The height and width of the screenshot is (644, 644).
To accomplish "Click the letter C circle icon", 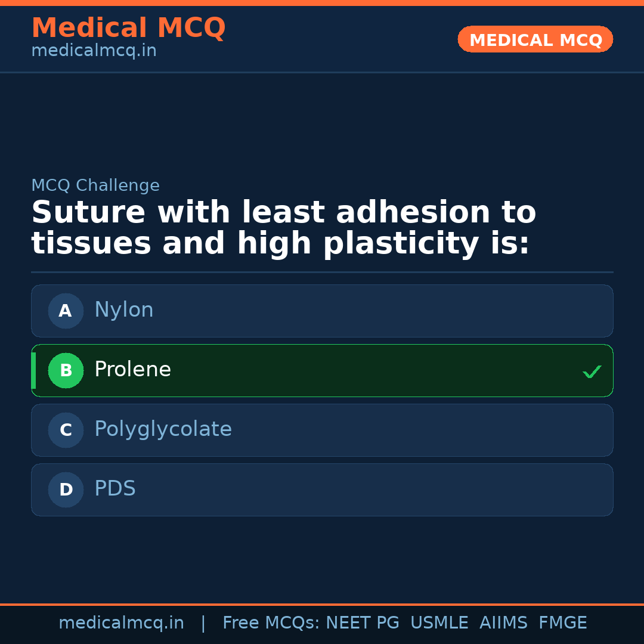I will pyautogui.click(x=66, y=430).
